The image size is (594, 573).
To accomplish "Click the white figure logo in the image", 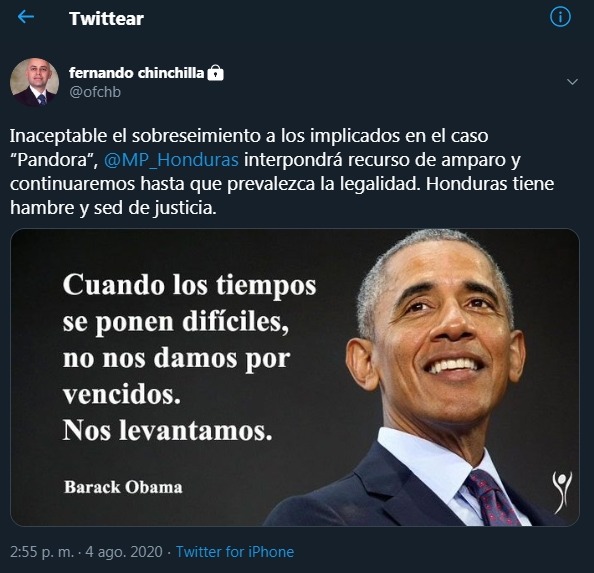I will pos(562,492).
